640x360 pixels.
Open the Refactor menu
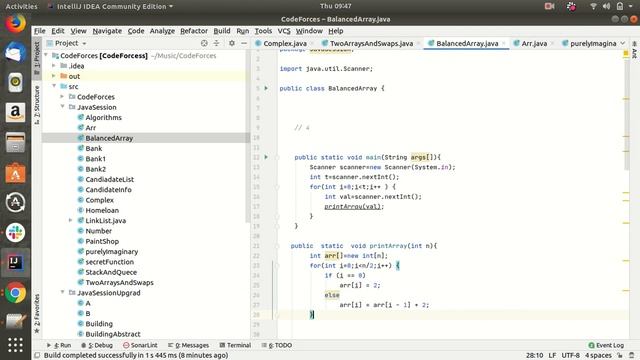[194, 31]
